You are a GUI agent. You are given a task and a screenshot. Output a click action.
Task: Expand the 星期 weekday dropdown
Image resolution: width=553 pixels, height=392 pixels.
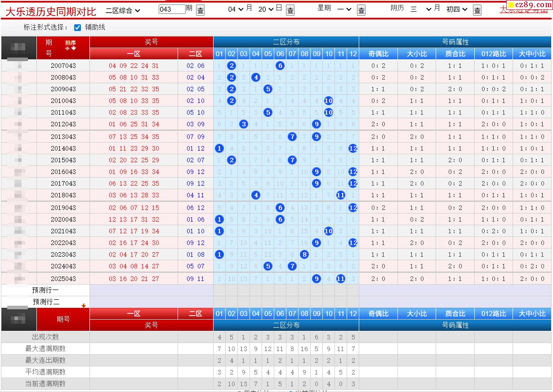click(344, 9)
